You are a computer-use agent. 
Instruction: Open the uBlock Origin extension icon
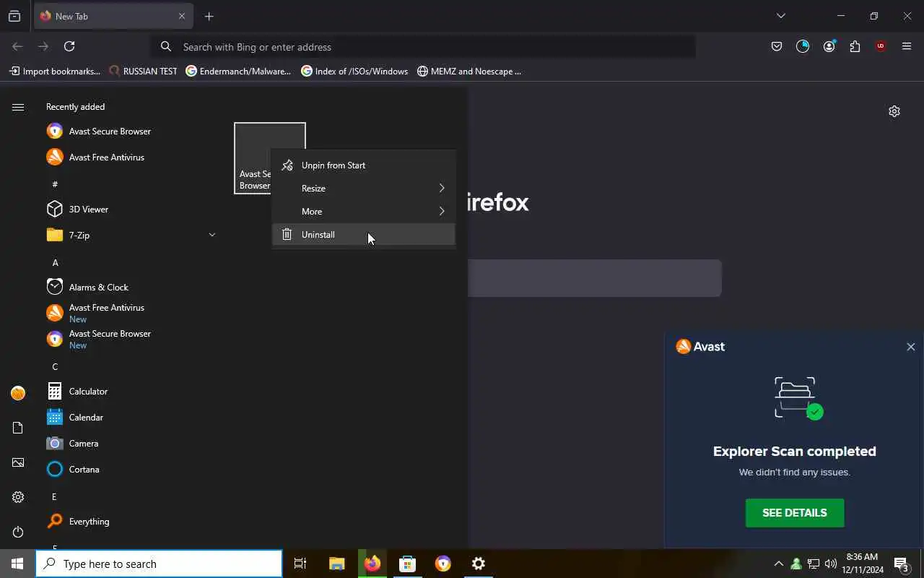881,46
